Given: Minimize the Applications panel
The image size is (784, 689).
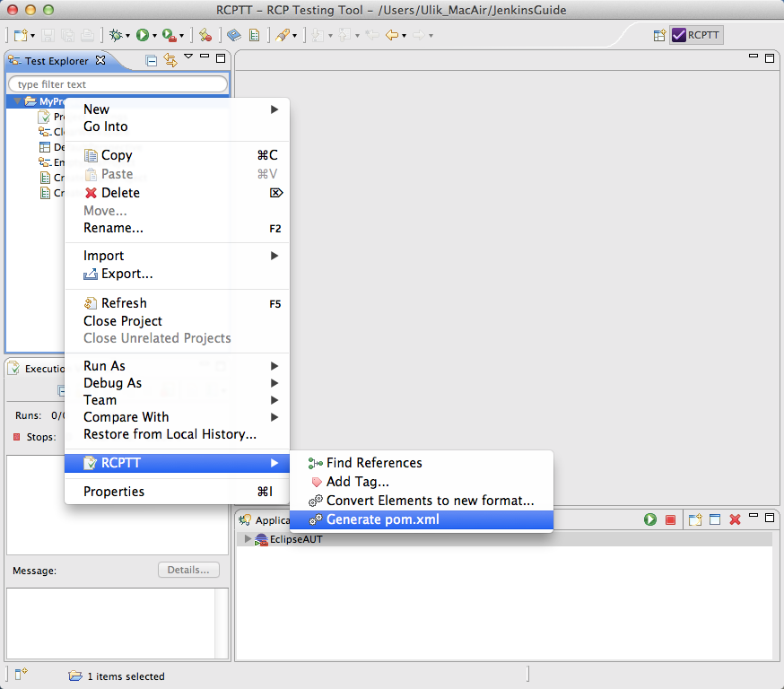Looking at the screenshot, I should pyautogui.click(x=754, y=515).
